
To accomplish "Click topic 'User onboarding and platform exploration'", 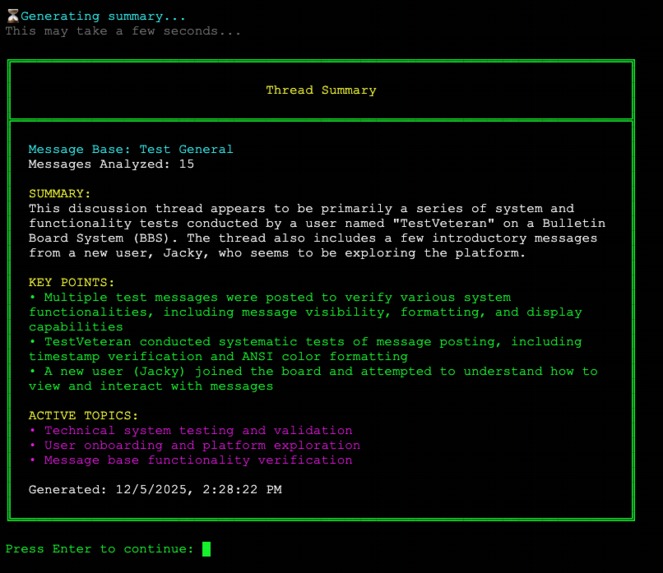I will pos(195,445).
